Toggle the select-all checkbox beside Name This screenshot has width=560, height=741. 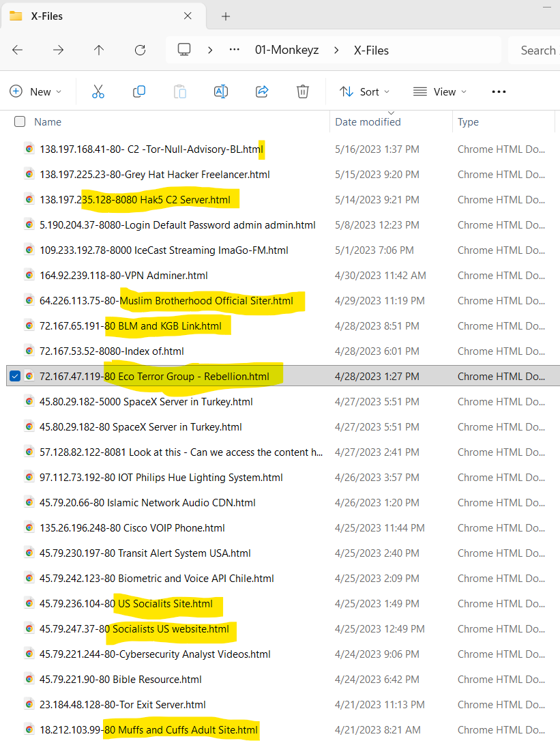[x=20, y=122]
